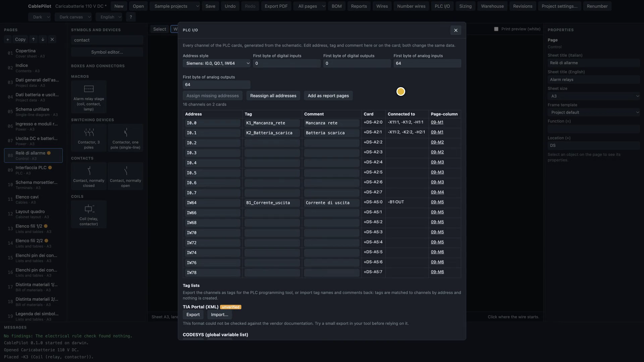Click the Copy page button
644x362 pixels.
click(x=20, y=40)
